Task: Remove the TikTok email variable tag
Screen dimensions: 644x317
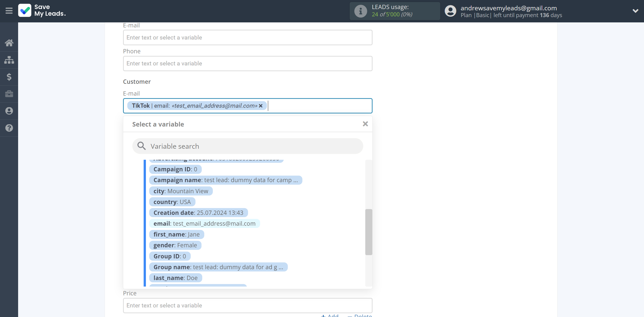Action: pyautogui.click(x=261, y=106)
